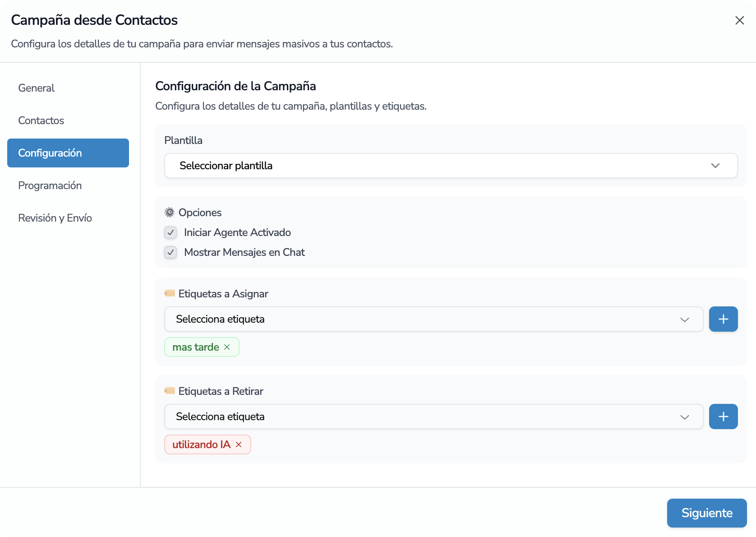
Task: Switch to Programación step
Action: point(68,185)
